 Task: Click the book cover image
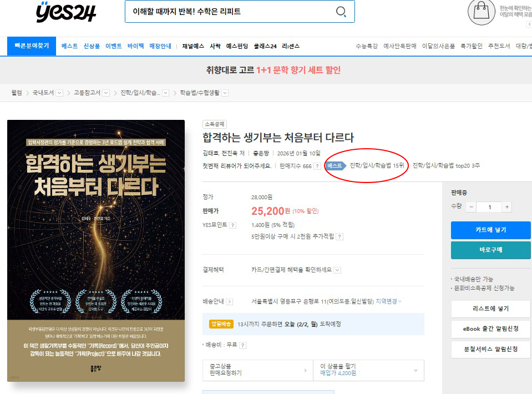point(96,250)
